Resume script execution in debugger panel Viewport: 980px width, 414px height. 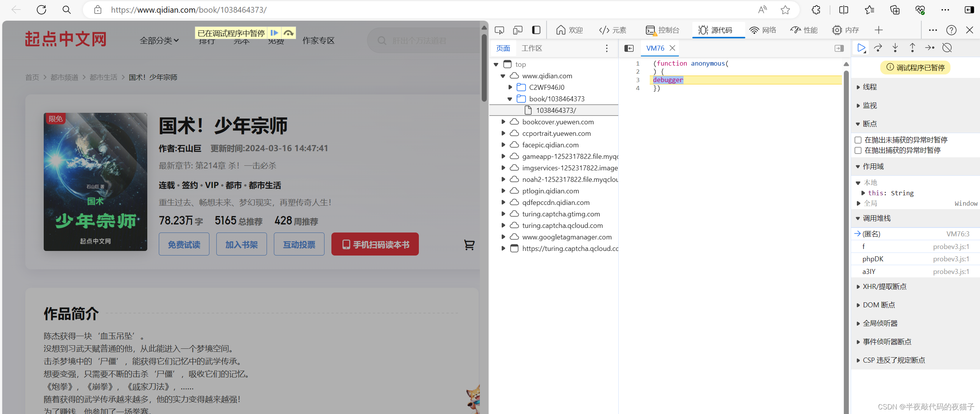[861, 48]
